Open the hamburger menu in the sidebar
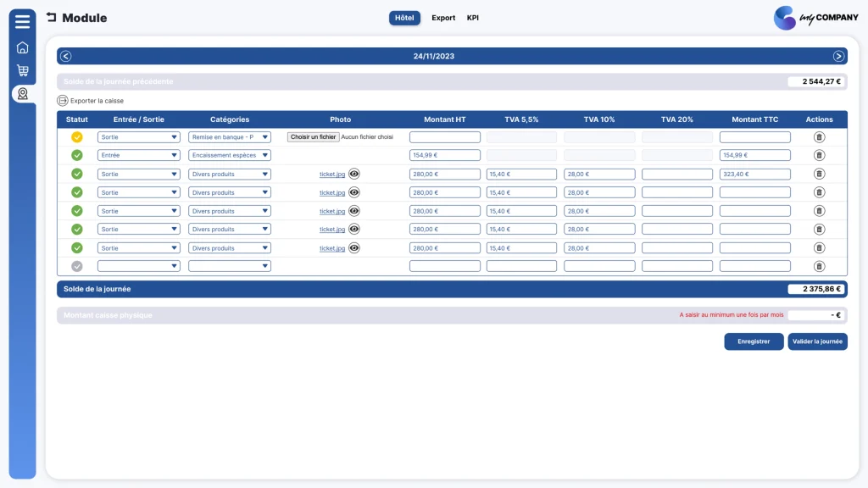 tap(22, 21)
